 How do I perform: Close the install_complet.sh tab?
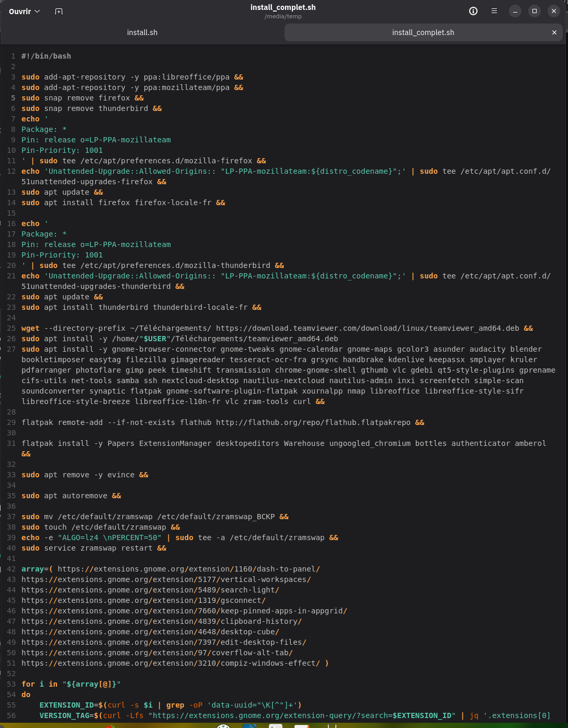click(554, 32)
